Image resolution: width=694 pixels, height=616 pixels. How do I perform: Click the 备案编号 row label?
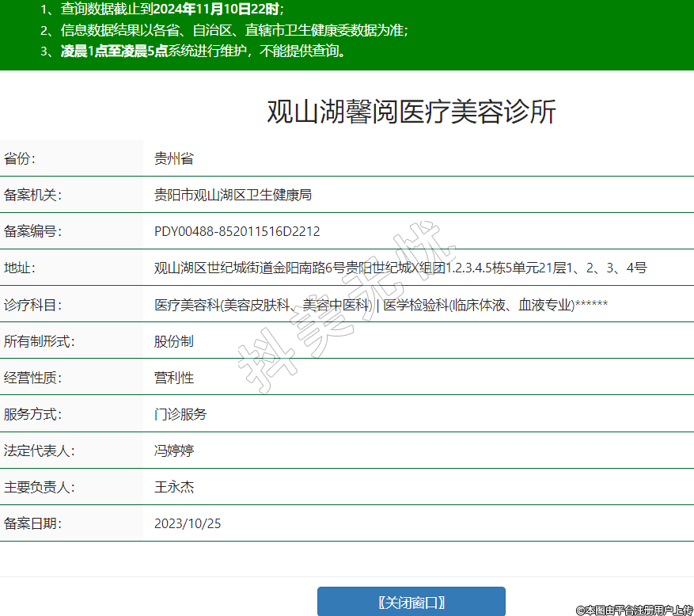click(32, 231)
